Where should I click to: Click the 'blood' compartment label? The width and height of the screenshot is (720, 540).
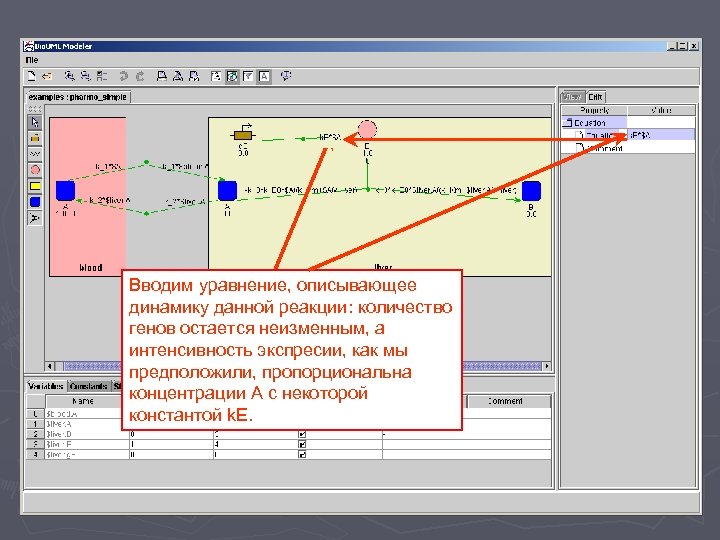click(90, 268)
